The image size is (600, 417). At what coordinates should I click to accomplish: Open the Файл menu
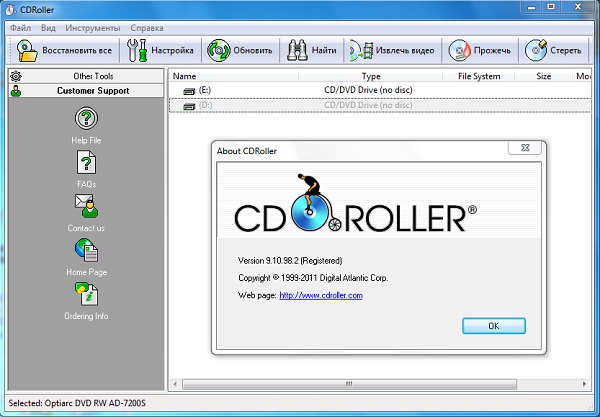point(20,28)
